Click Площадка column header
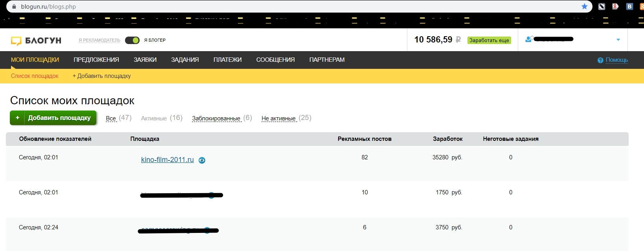This screenshot has height=251, width=644. pos(145,139)
